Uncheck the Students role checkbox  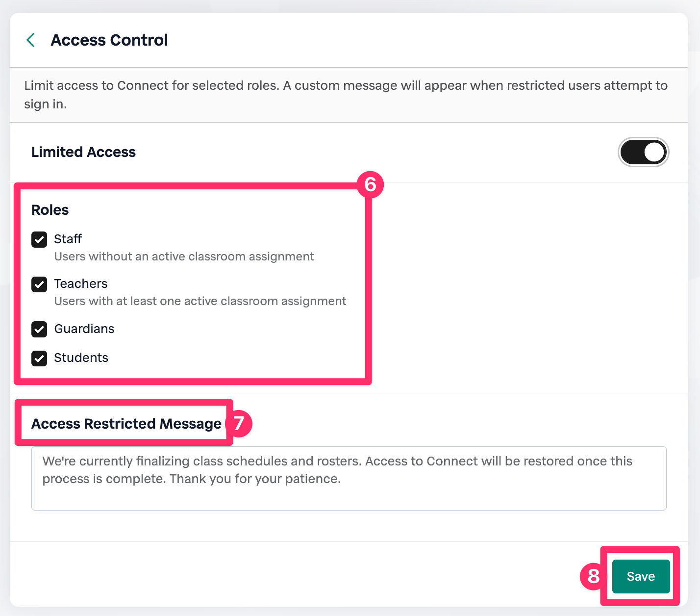(x=39, y=358)
